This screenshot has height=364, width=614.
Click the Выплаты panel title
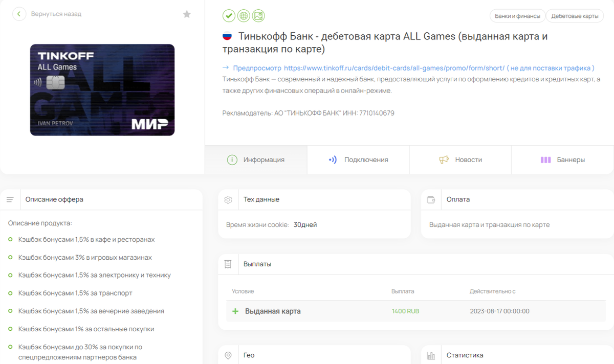257,264
